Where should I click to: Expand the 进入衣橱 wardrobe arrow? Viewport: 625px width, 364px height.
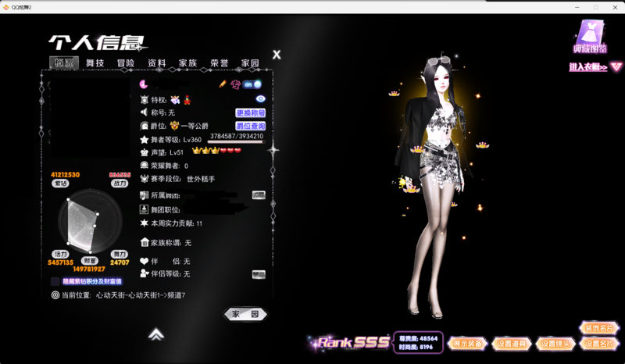point(616,67)
